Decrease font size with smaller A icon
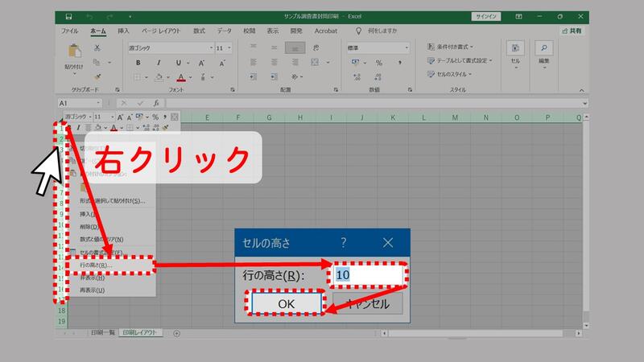644x362 pixels. point(222,63)
